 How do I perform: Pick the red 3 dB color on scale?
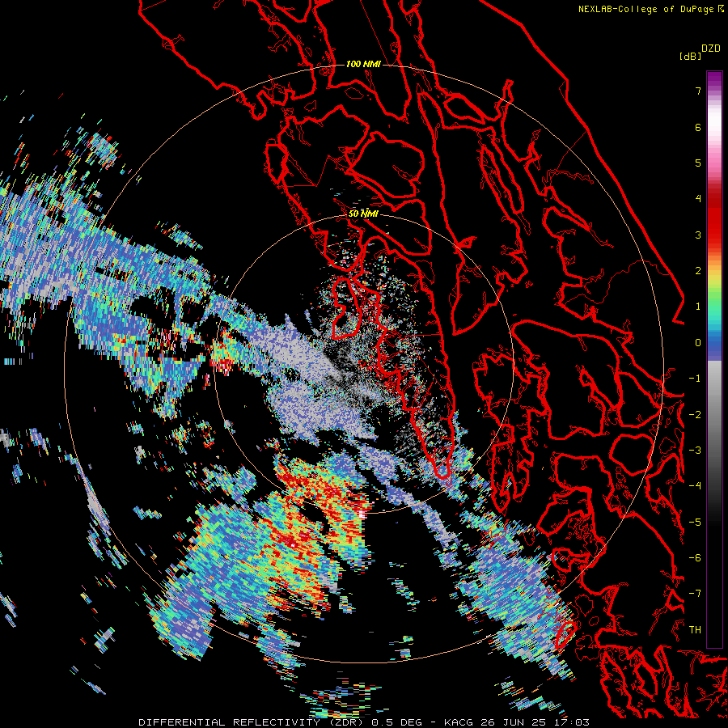(714, 235)
